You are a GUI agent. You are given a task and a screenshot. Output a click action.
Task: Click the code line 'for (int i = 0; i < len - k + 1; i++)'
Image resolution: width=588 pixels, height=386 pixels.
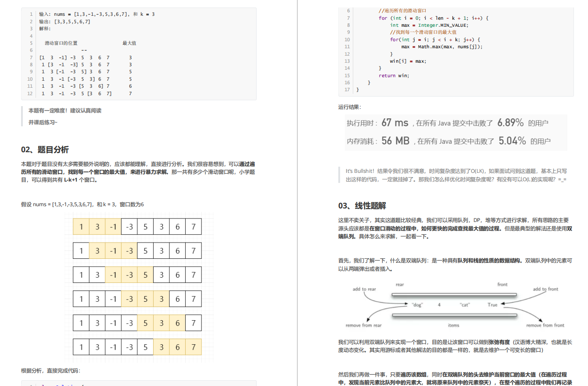point(434,18)
